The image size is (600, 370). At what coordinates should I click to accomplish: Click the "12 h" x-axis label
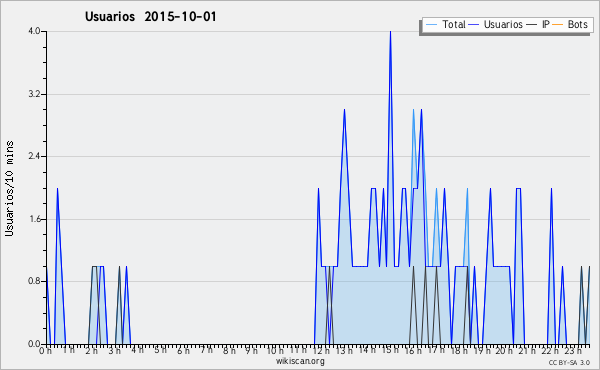point(321,350)
